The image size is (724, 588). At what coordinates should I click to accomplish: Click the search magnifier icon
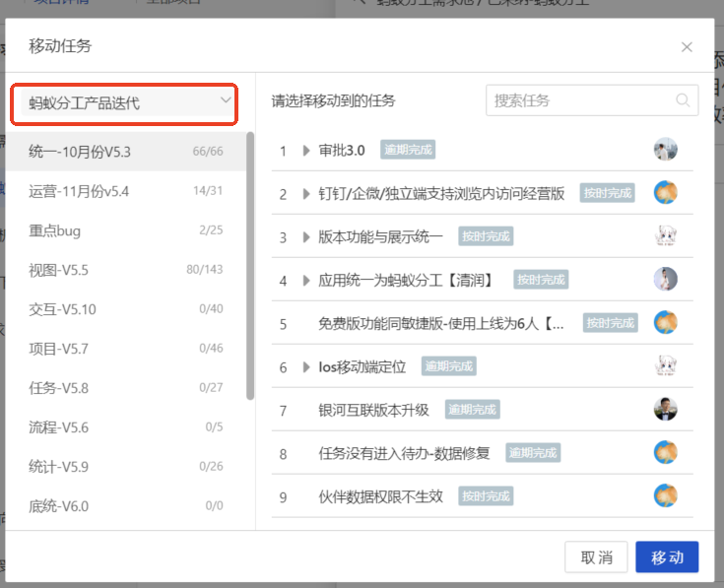(x=683, y=100)
